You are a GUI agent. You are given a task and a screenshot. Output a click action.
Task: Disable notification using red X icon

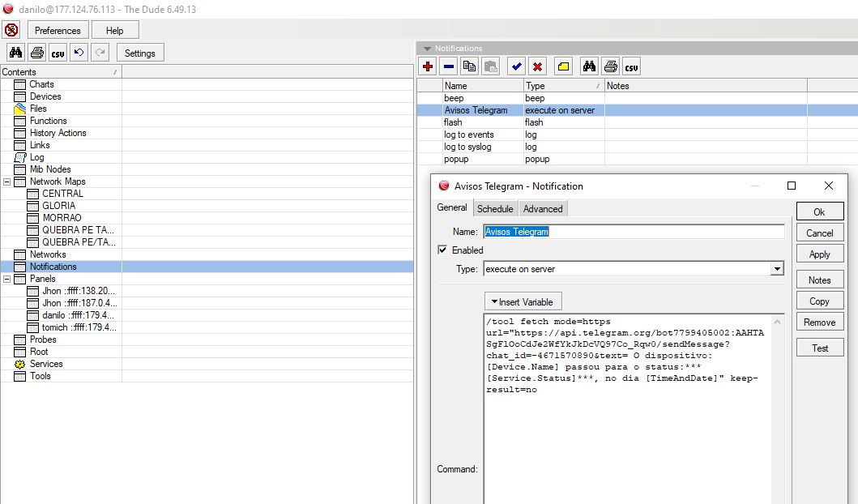click(537, 66)
